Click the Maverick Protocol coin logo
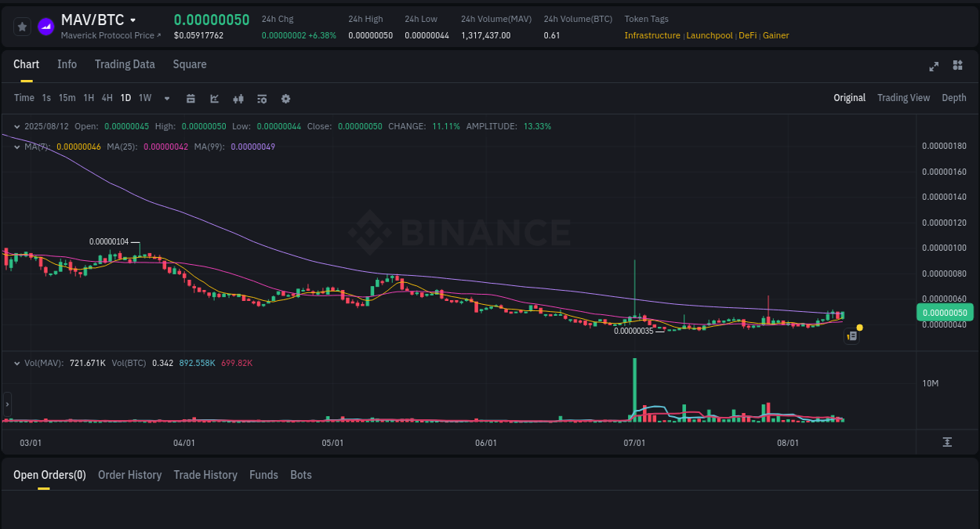This screenshot has height=529, width=980. tap(45, 26)
